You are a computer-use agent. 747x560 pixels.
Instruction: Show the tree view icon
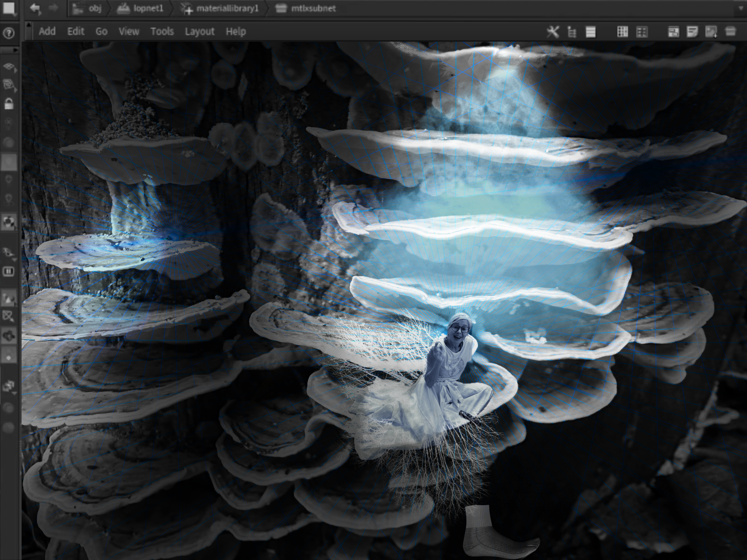coord(572,32)
